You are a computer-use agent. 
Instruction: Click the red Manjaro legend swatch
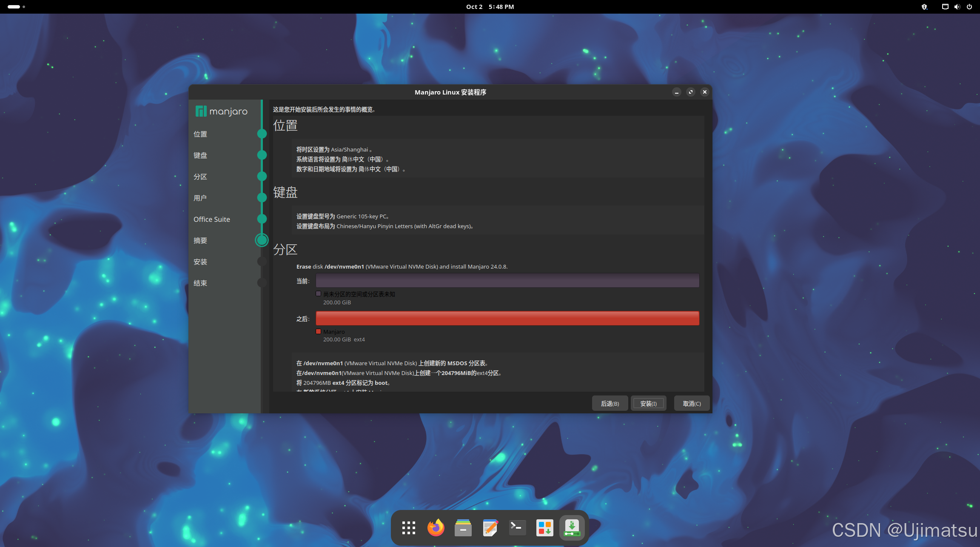click(318, 332)
